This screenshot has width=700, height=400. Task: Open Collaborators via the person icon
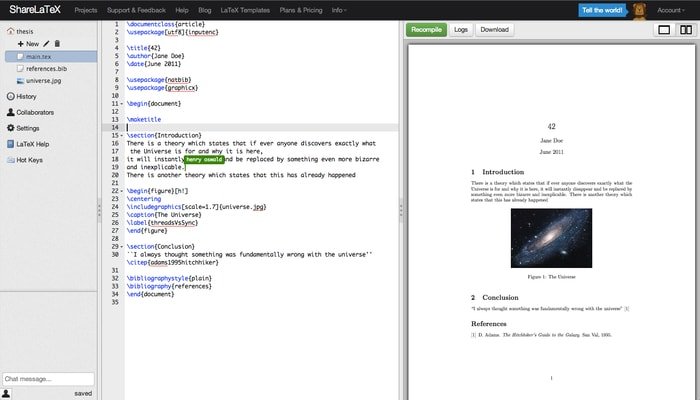(11, 112)
